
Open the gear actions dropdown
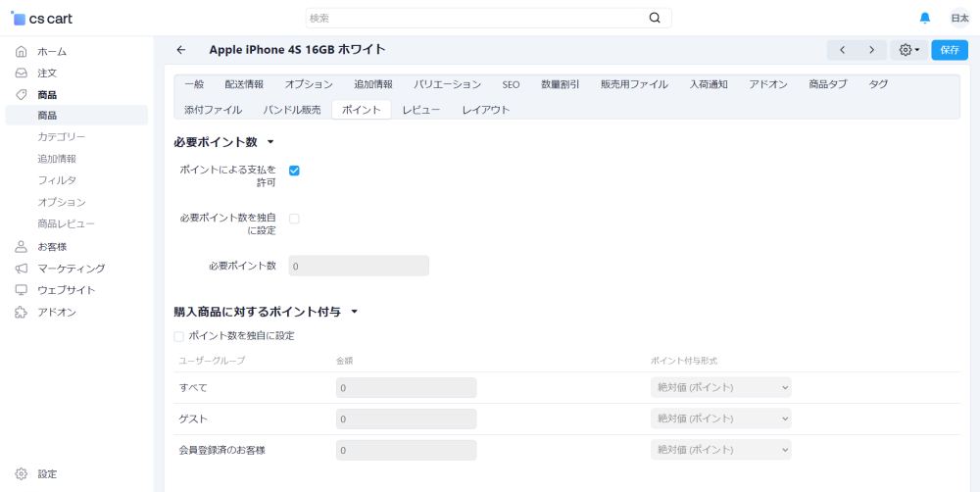[908, 50]
